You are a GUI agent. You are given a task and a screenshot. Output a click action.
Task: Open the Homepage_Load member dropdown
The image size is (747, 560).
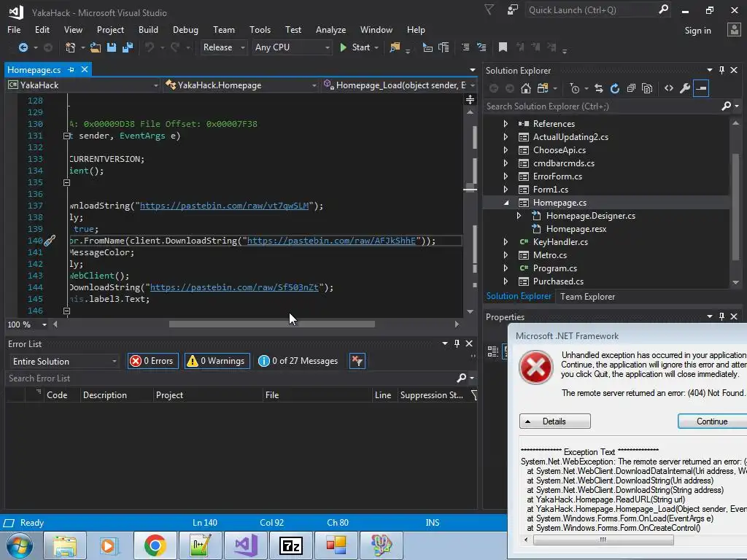point(399,85)
